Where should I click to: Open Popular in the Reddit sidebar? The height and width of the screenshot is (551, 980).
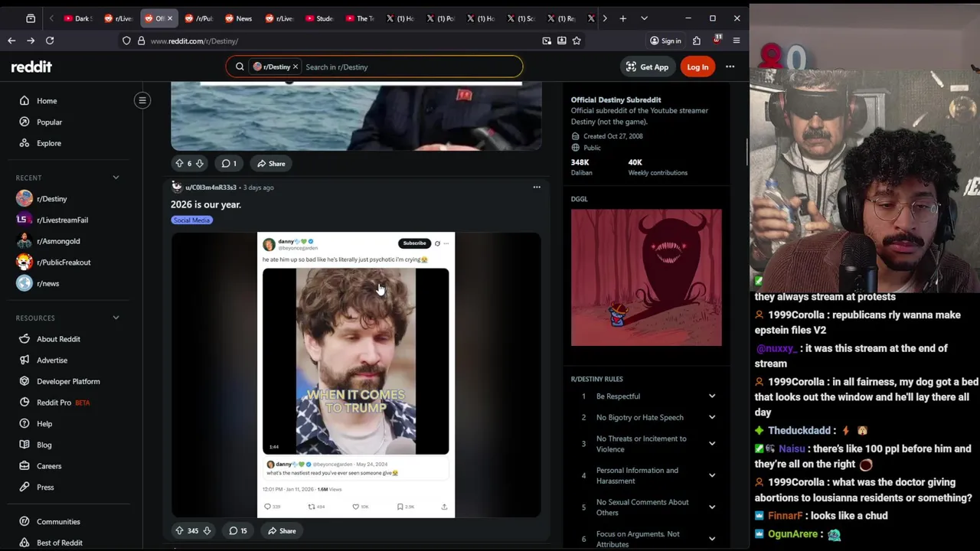49,122
